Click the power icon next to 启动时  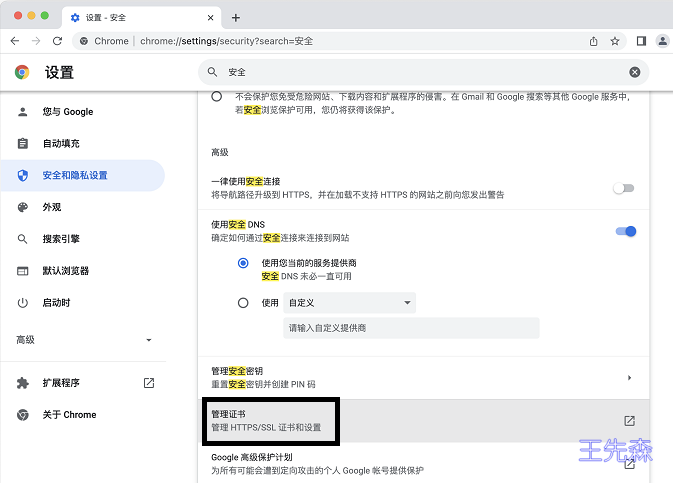coord(22,303)
